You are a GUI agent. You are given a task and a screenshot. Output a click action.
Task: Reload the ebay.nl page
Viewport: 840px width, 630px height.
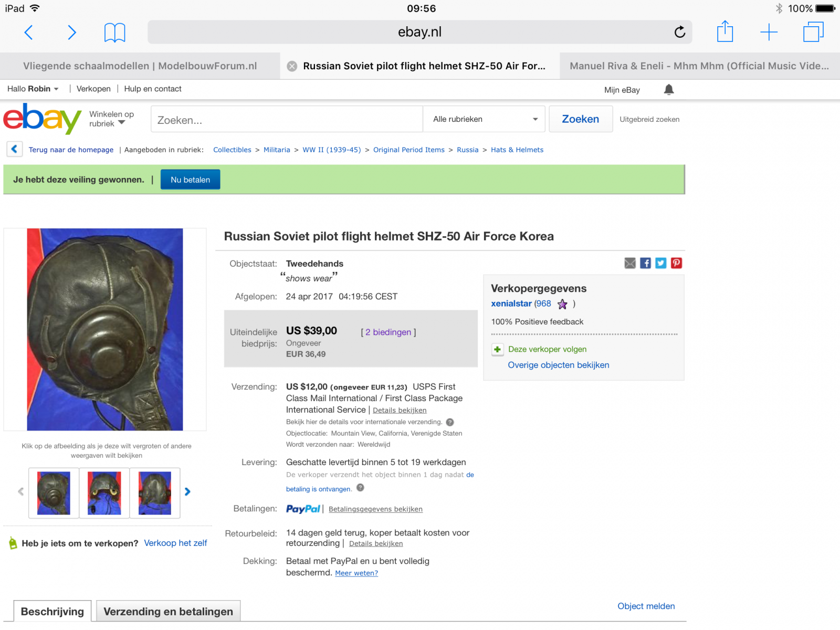(x=680, y=32)
